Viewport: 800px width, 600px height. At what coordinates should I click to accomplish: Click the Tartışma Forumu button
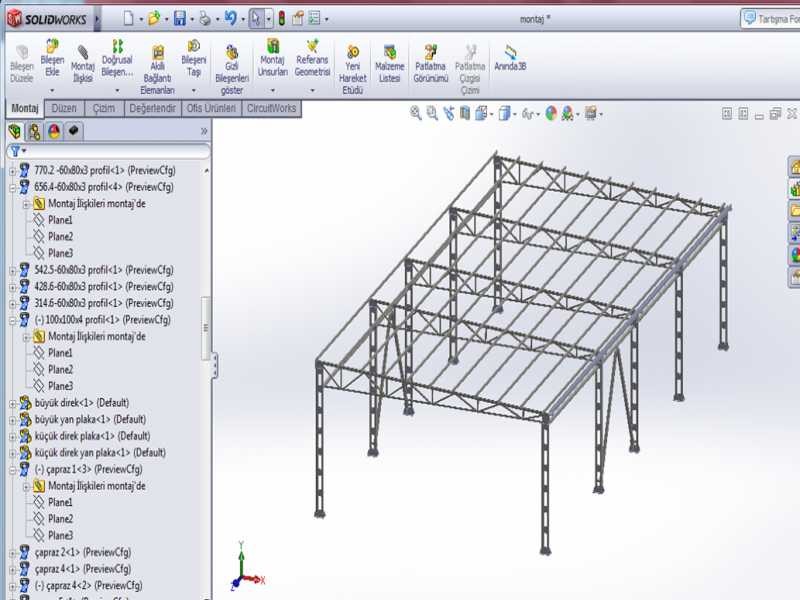[x=770, y=18]
